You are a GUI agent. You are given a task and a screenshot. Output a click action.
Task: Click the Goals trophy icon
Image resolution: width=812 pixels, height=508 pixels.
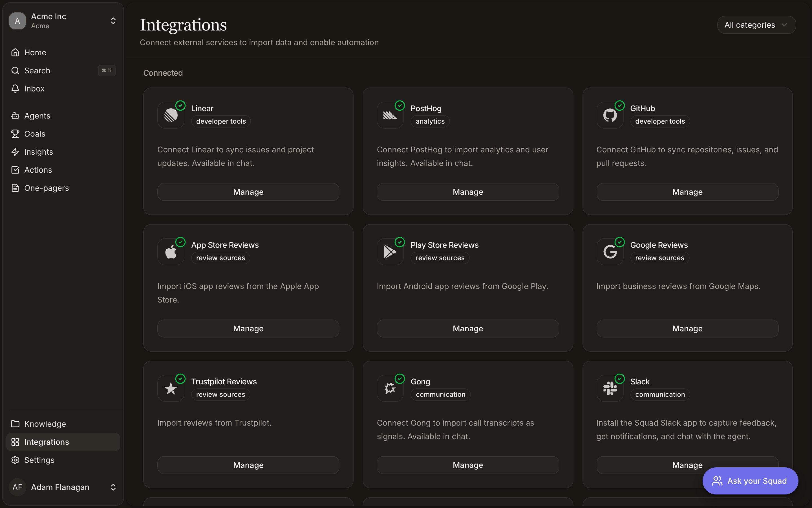click(x=15, y=134)
